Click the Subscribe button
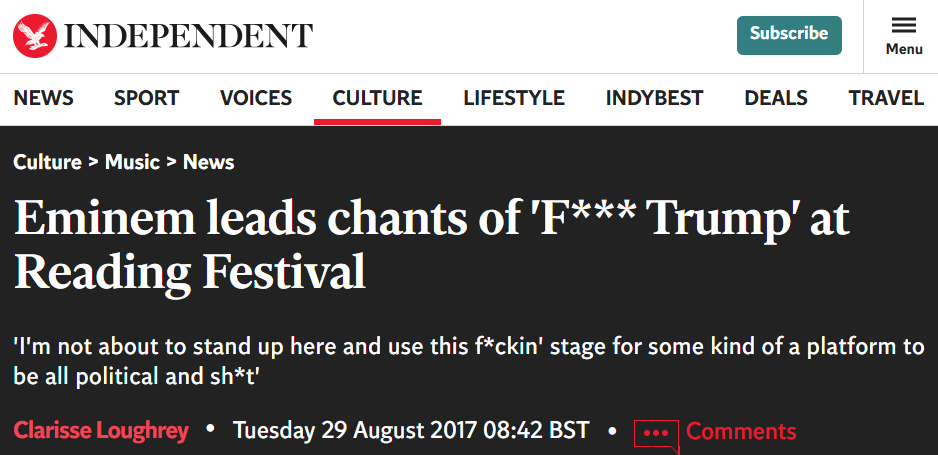 click(789, 34)
